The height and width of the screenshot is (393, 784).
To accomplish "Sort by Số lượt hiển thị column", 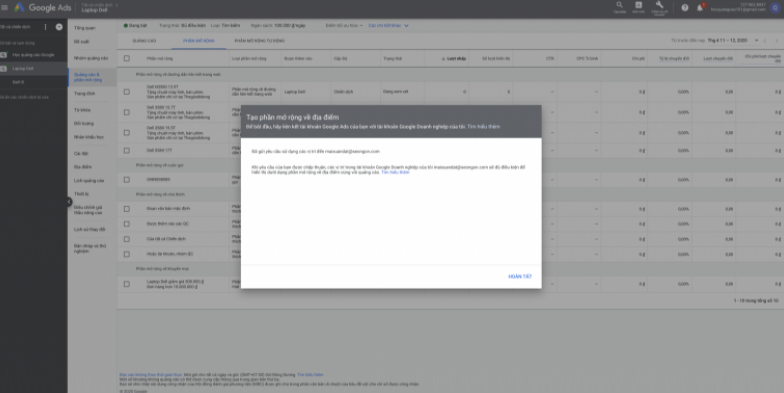I will point(496,59).
